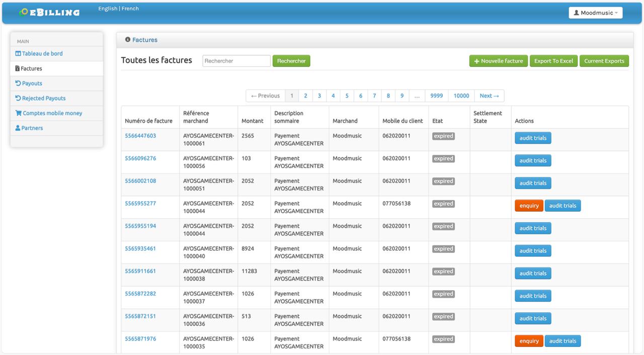This screenshot has height=355, width=644.
Task: Click amount 8924 in Montant column
Action: [248, 249]
